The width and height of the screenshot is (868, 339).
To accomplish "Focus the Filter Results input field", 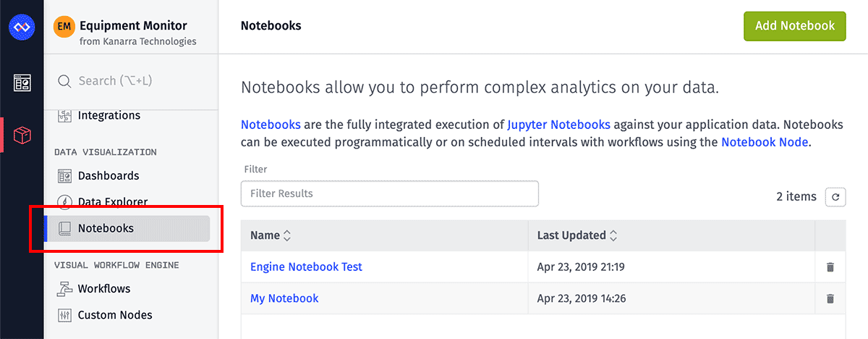I will [x=390, y=193].
